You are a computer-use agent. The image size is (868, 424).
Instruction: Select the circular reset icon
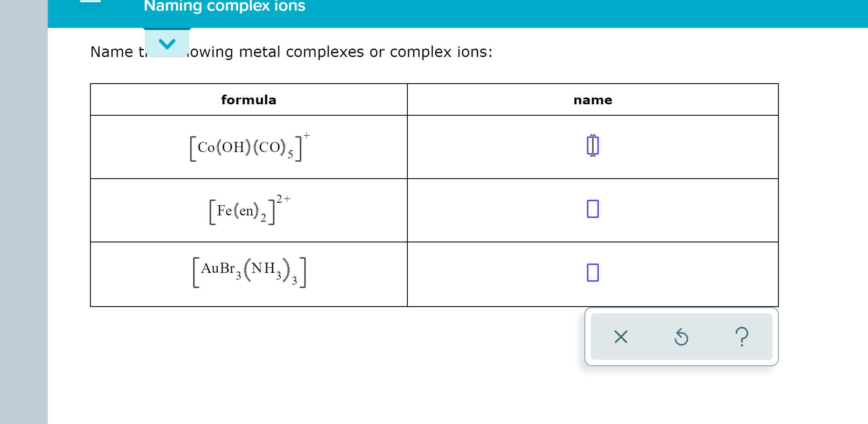(x=681, y=337)
